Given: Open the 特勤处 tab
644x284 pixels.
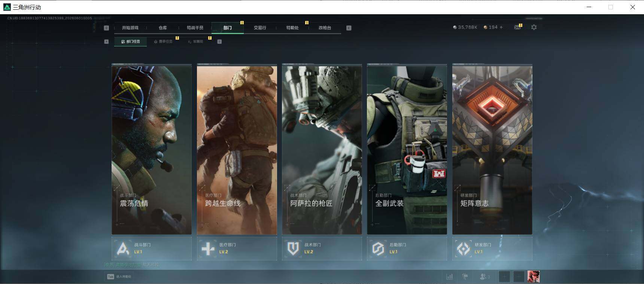Looking at the screenshot, I should [292, 28].
